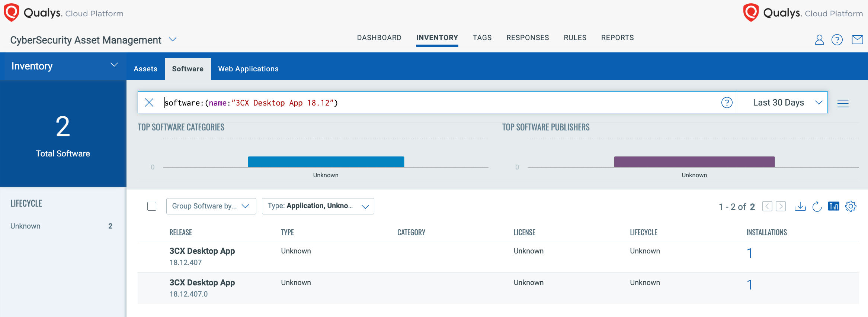This screenshot has height=317, width=868.
Task: Go to the DASHBOARD menu
Action: (x=379, y=38)
